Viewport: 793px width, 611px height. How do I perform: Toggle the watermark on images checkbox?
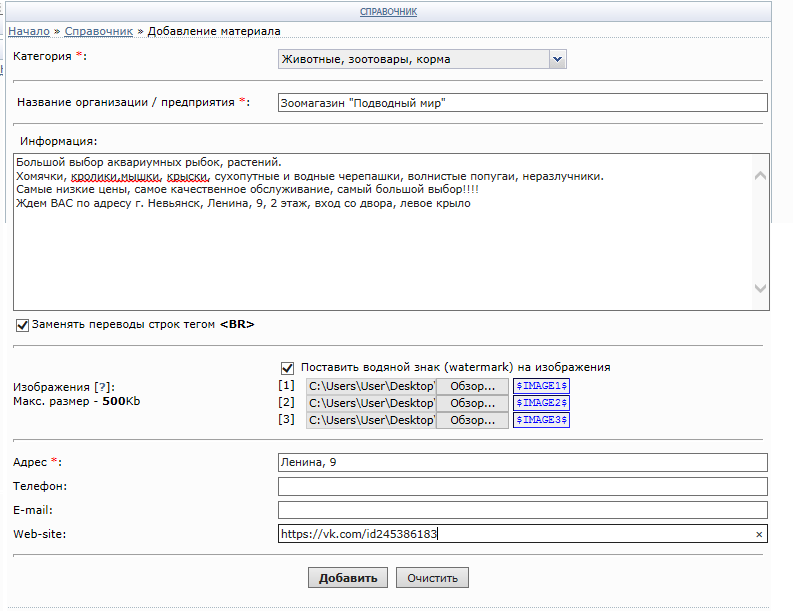pyautogui.click(x=288, y=367)
